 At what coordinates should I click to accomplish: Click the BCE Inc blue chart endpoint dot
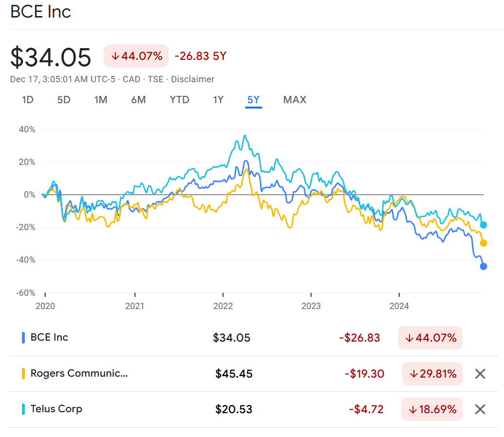484,266
